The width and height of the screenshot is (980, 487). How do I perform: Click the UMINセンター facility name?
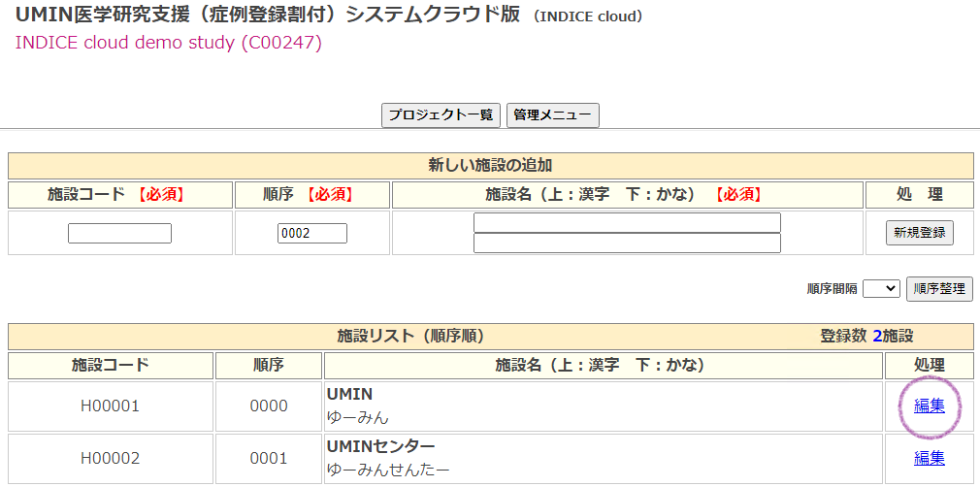click(380, 446)
